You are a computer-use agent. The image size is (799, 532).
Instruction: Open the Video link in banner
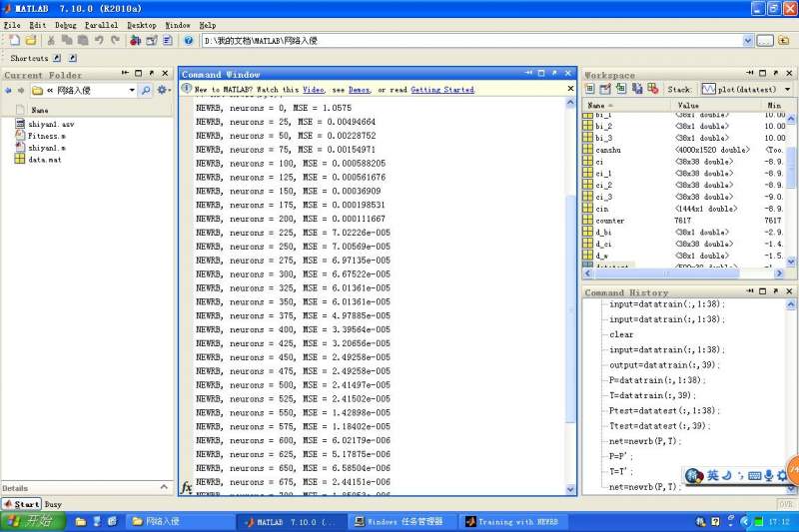[x=314, y=90]
